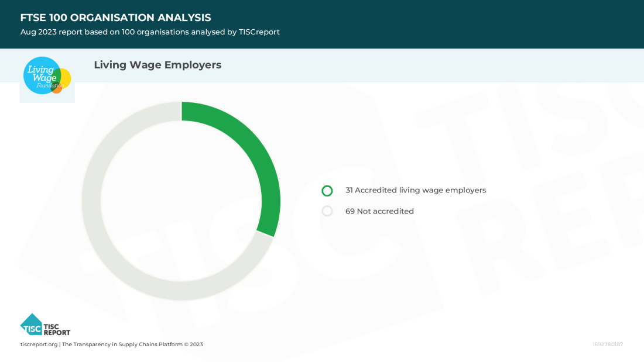Click the 'Living Wage Employers' section heading
Viewport: 644px width, 362px height.
157,65
